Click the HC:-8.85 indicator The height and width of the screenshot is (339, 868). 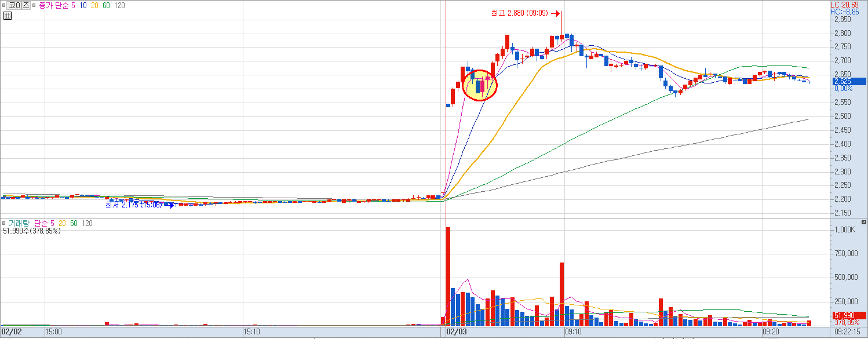tap(844, 11)
